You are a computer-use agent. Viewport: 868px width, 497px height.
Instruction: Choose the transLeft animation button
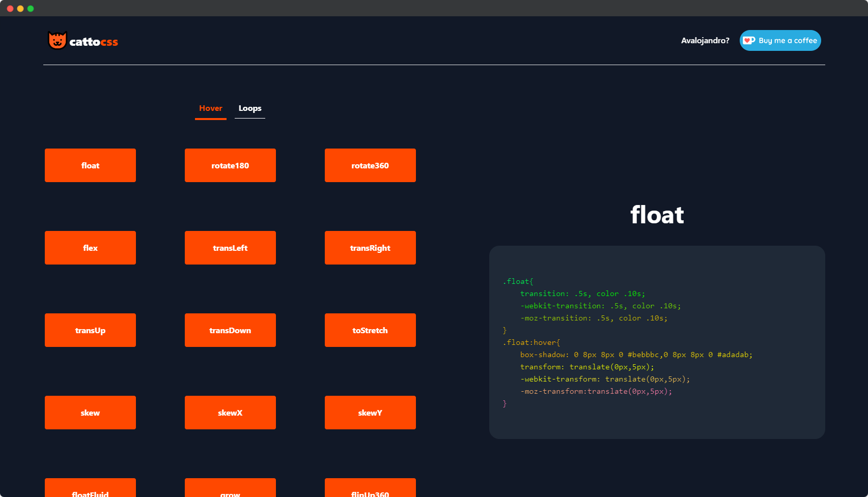(230, 248)
